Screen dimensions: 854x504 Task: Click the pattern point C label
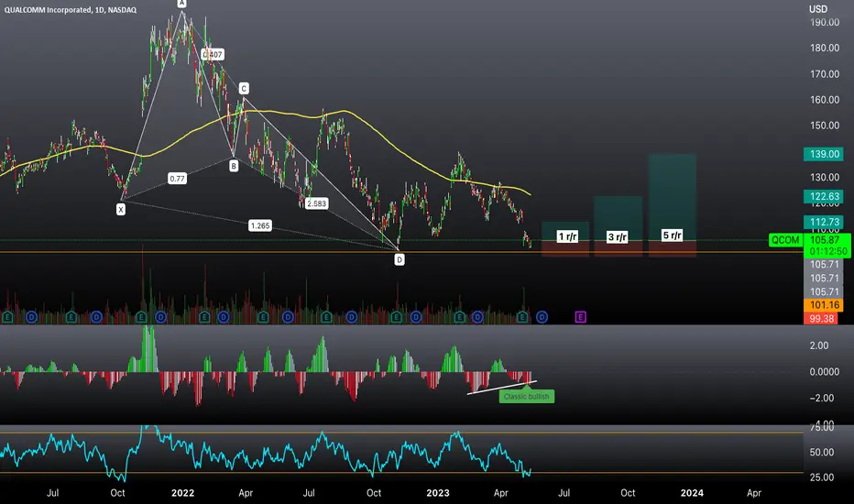(244, 88)
